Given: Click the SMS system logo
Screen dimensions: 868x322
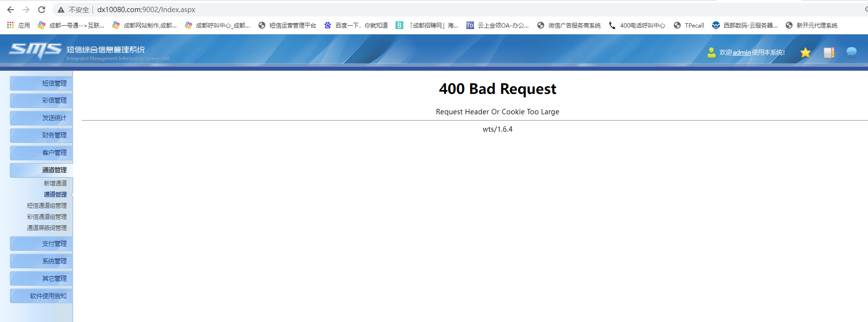Looking at the screenshot, I should (x=35, y=50).
